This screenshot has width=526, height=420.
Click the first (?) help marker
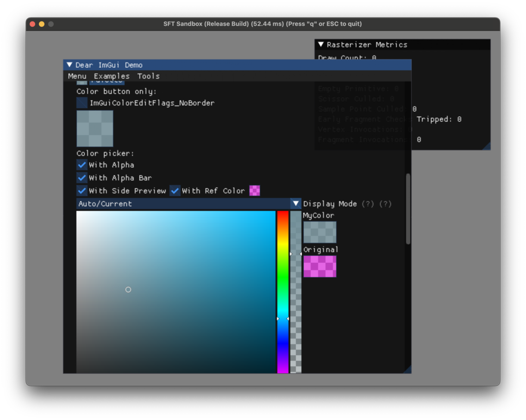pyautogui.click(x=368, y=204)
